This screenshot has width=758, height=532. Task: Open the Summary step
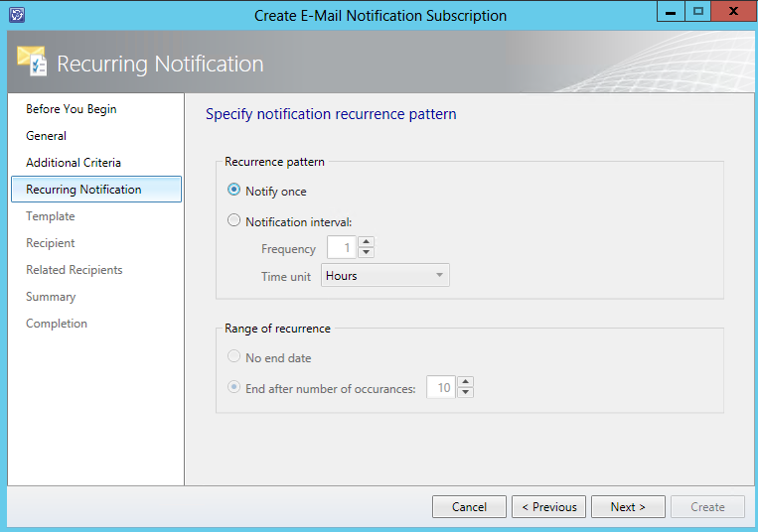coord(51,297)
